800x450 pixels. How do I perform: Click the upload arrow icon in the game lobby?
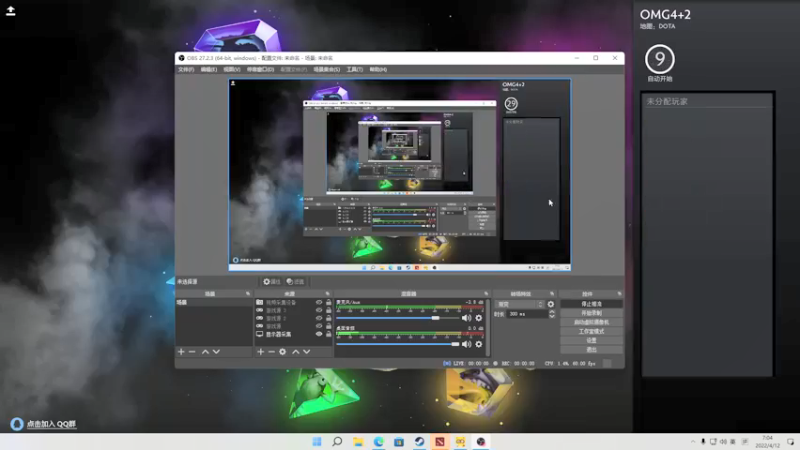pyautogui.click(x=10, y=11)
